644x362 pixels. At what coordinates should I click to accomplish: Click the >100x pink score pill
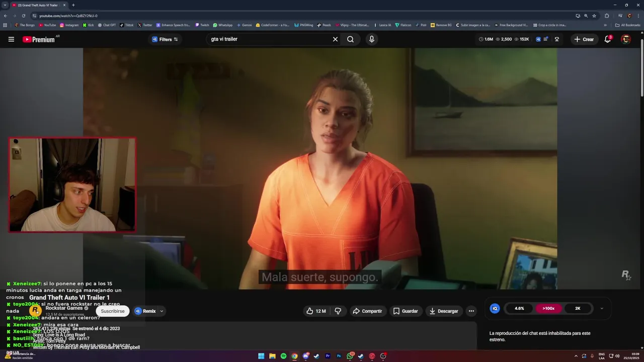pyautogui.click(x=548, y=309)
